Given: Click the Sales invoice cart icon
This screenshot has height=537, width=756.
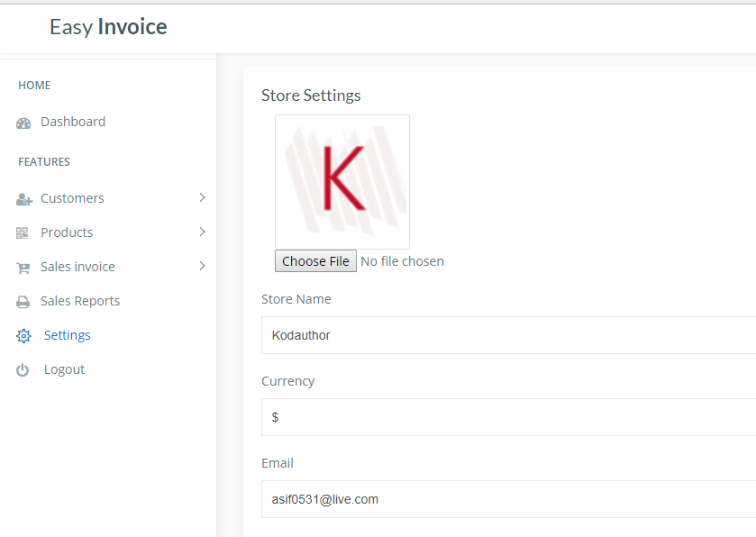Looking at the screenshot, I should pyautogui.click(x=23, y=268).
